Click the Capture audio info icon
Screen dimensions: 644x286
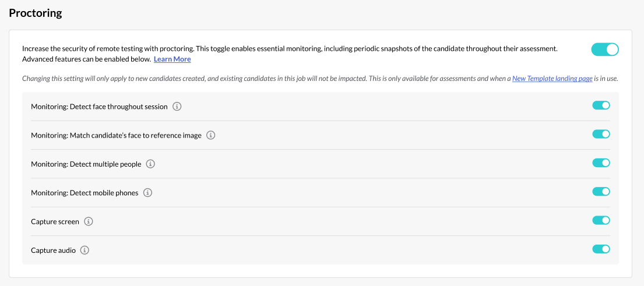(85, 250)
